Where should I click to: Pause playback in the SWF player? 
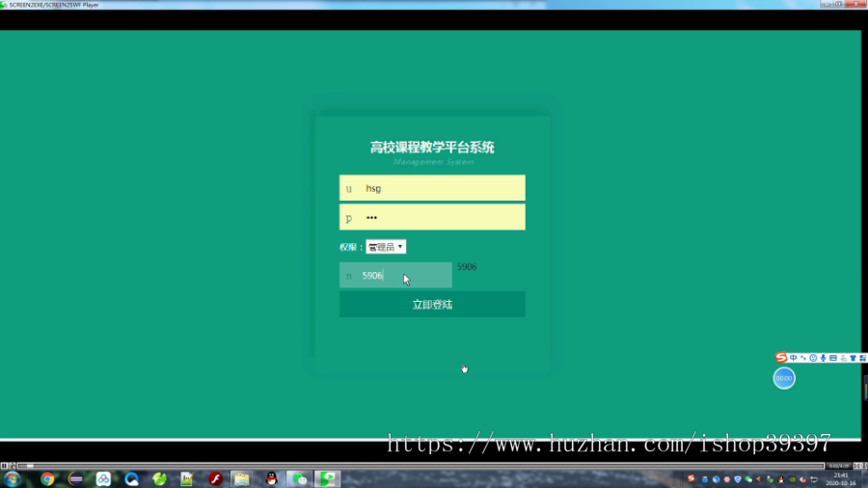pyautogui.click(x=4, y=466)
